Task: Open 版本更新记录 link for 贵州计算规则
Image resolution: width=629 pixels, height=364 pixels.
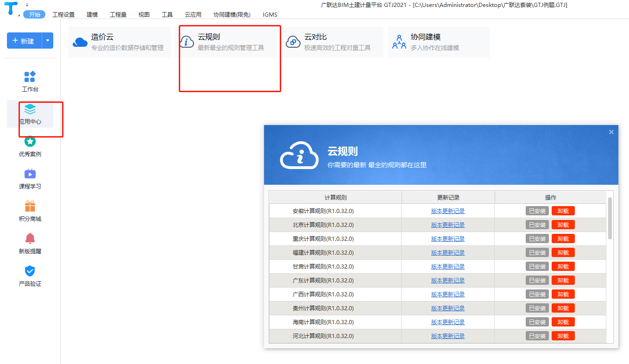Action: (x=448, y=308)
